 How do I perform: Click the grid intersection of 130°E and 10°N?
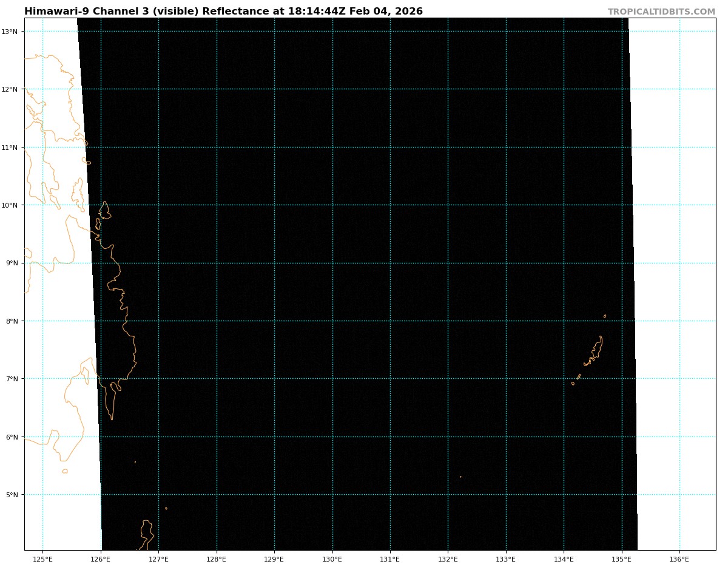tap(332, 205)
